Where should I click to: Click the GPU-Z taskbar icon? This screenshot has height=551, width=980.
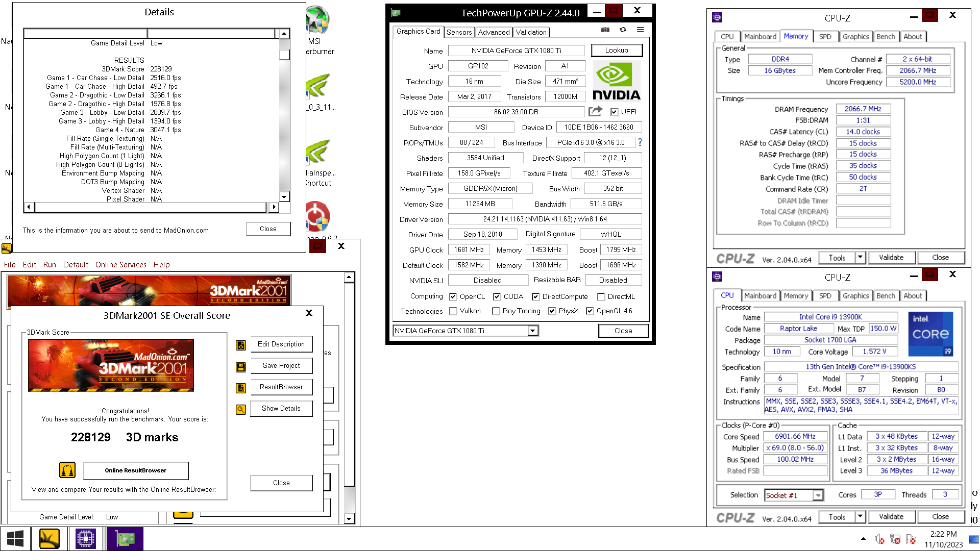(125, 539)
